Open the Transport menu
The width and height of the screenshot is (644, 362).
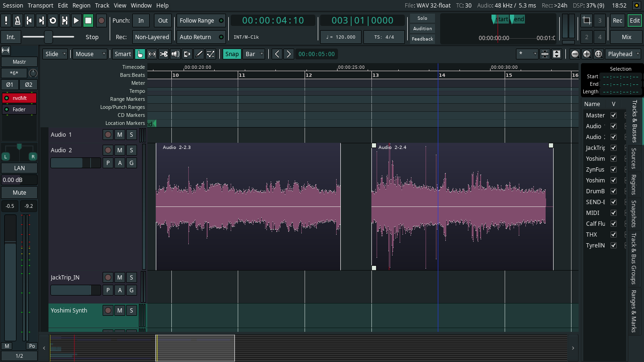pos(40,5)
